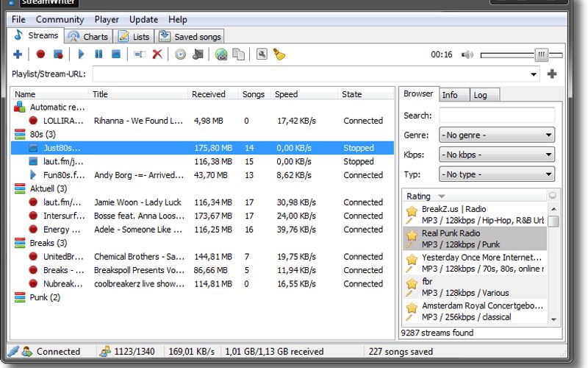The height and width of the screenshot is (368, 588).
Task: Click the globe website icon in toolbar
Action: tap(221, 54)
